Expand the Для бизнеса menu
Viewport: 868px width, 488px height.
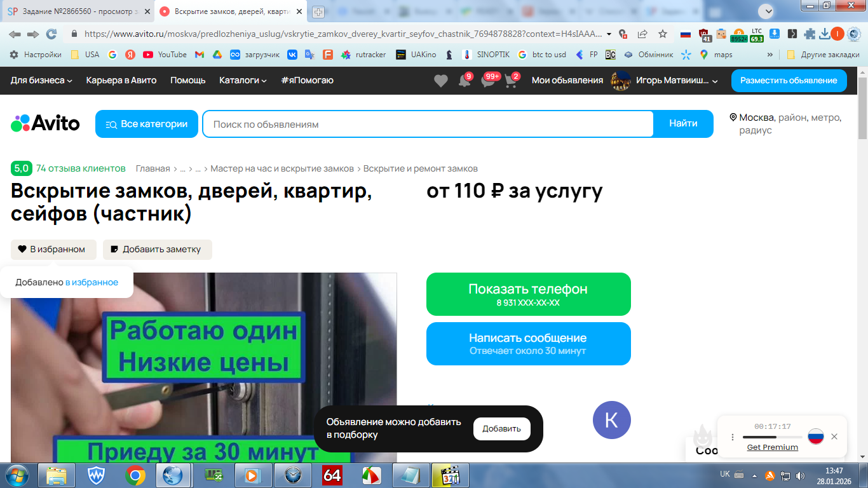41,80
